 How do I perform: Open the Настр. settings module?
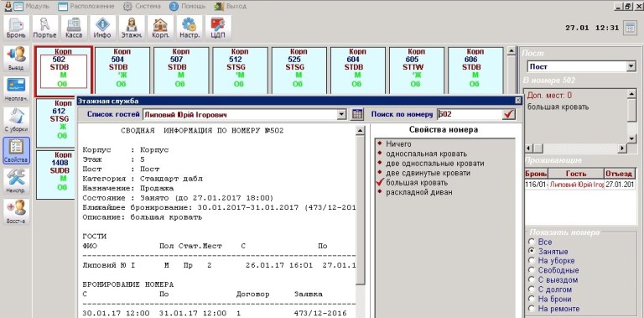point(190,28)
